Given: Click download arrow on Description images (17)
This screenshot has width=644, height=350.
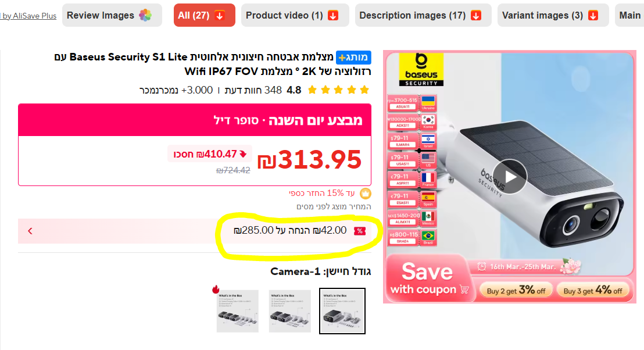Looking at the screenshot, I should pos(476,16).
